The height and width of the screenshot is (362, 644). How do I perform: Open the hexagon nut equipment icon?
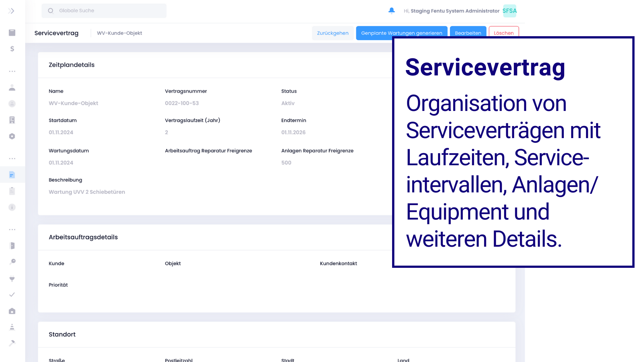point(12,136)
